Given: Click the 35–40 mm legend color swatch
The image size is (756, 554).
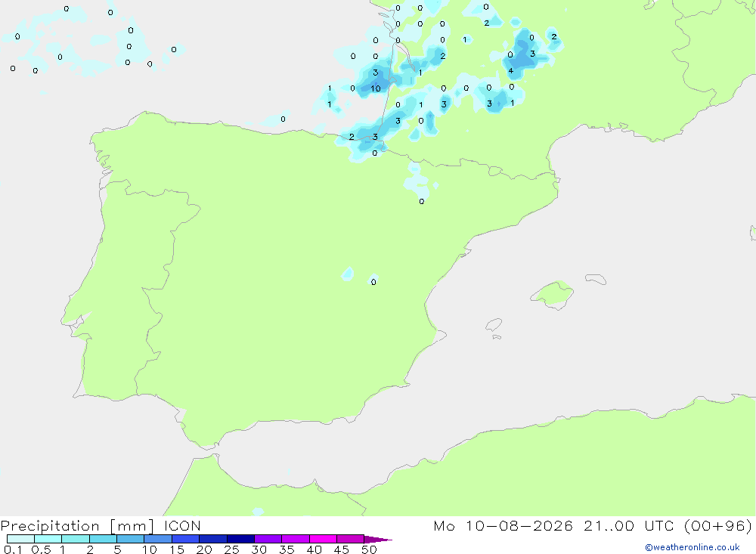Looking at the screenshot, I should [295, 539].
